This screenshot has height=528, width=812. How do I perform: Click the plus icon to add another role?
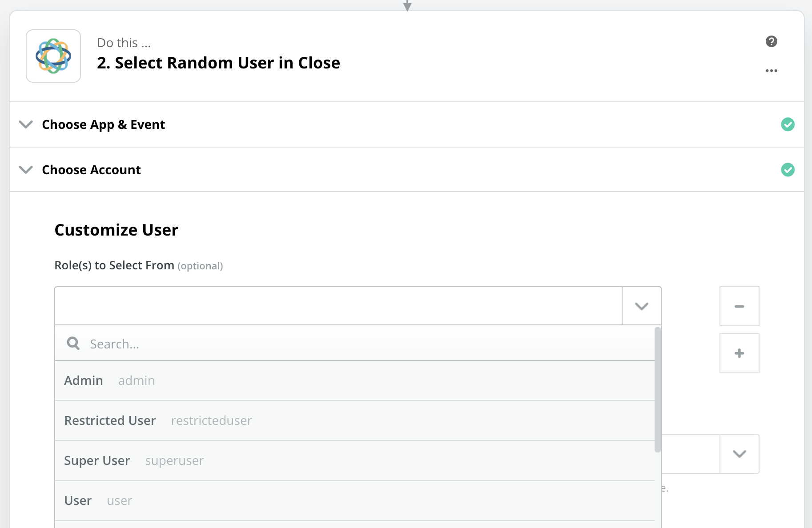pos(740,353)
